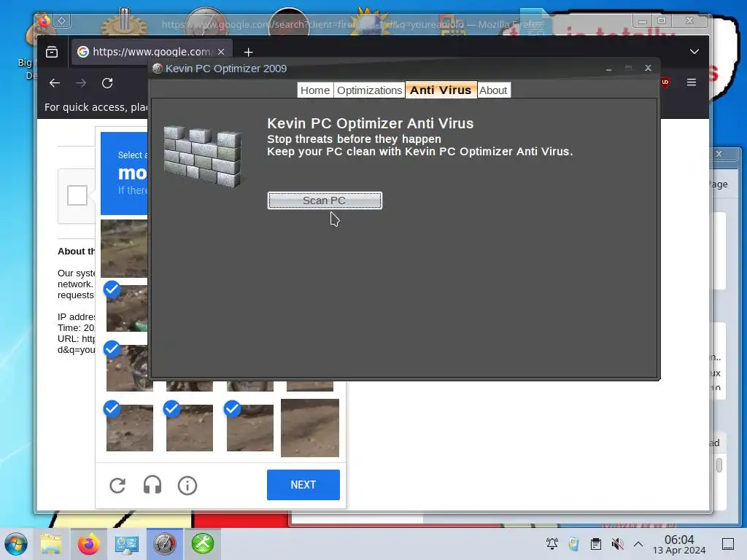Get an audio captcha challenge
Screen dimensions: 747x560
click(152, 486)
